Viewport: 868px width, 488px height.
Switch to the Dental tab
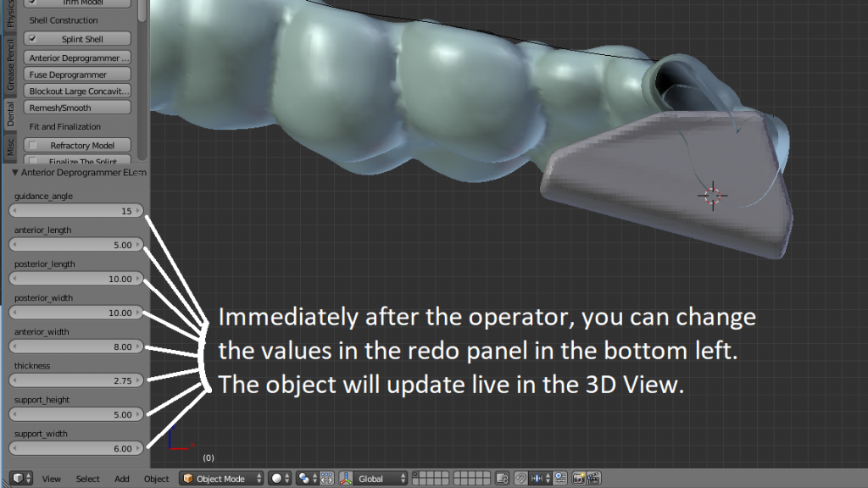coord(10,114)
